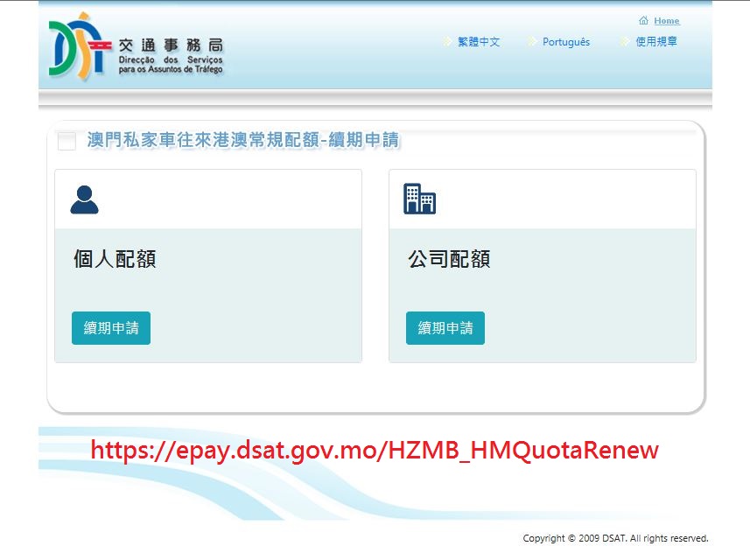Open the Home link

click(x=666, y=21)
